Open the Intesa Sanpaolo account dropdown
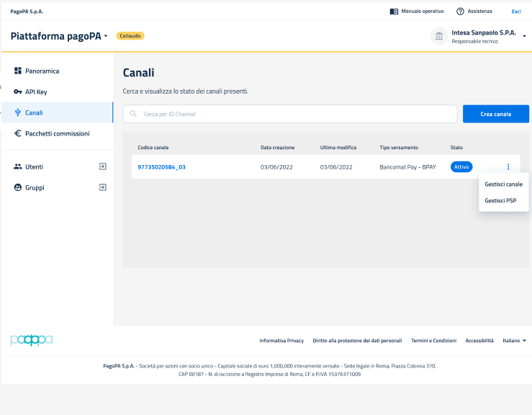The width and height of the screenshot is (532, 415). tap(524, 36)
